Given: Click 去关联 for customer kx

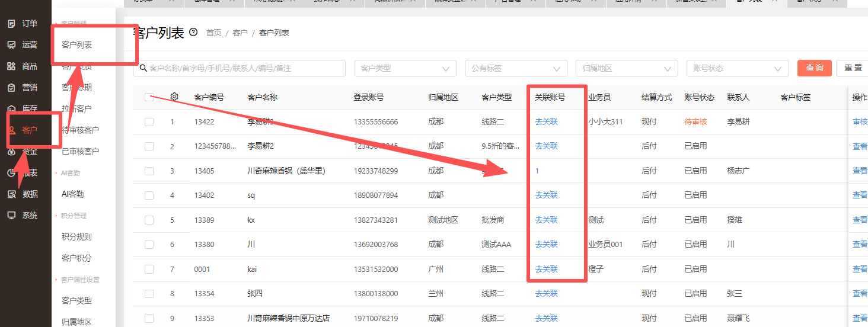Looking at the screenshot, I should pos(547,220).
